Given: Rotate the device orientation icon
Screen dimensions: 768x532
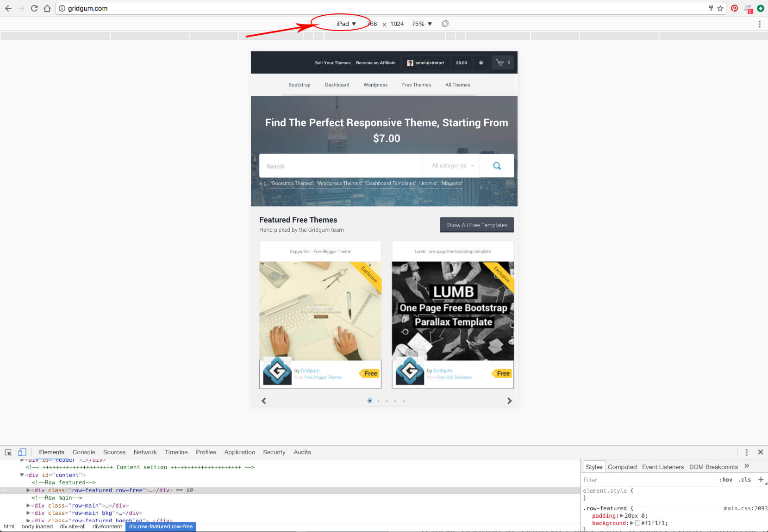Looking at the screenshot, I should pyautogui.click(x=445, y=24).
